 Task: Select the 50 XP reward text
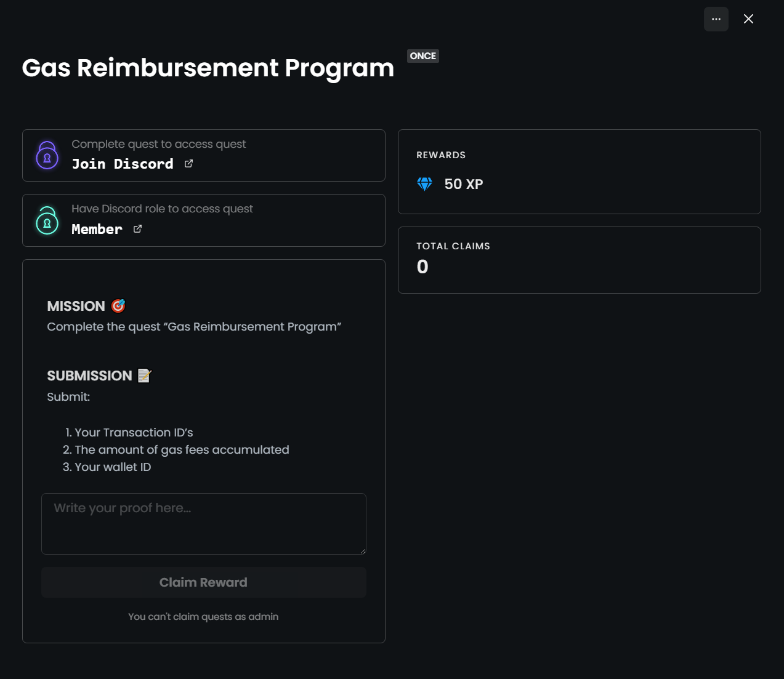pyautogui.click(x=464, y=184)
